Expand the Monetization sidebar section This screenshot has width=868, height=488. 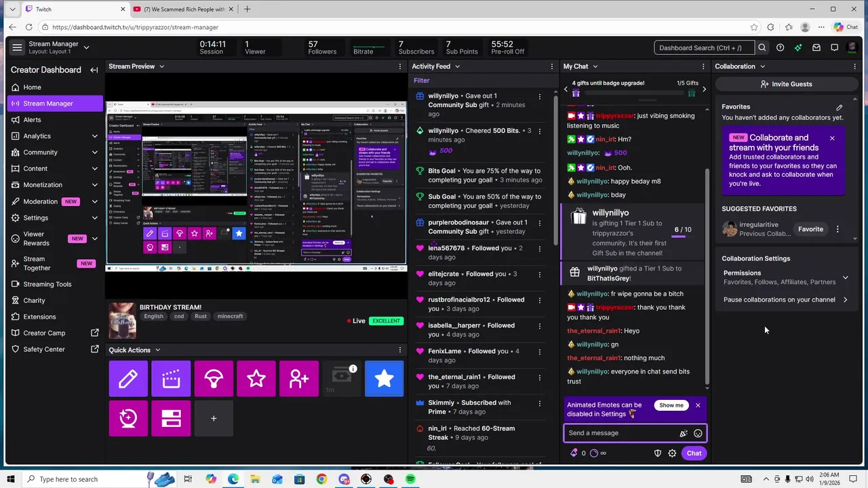94,185
